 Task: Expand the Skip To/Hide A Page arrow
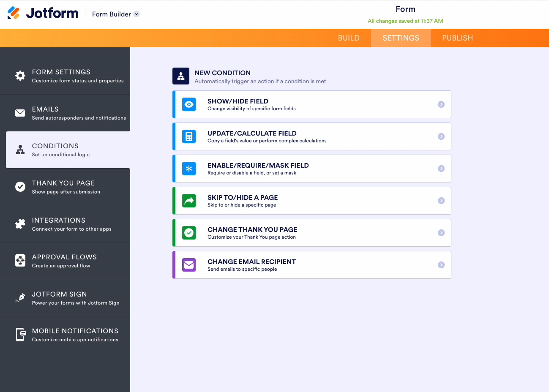click(441, 201)
